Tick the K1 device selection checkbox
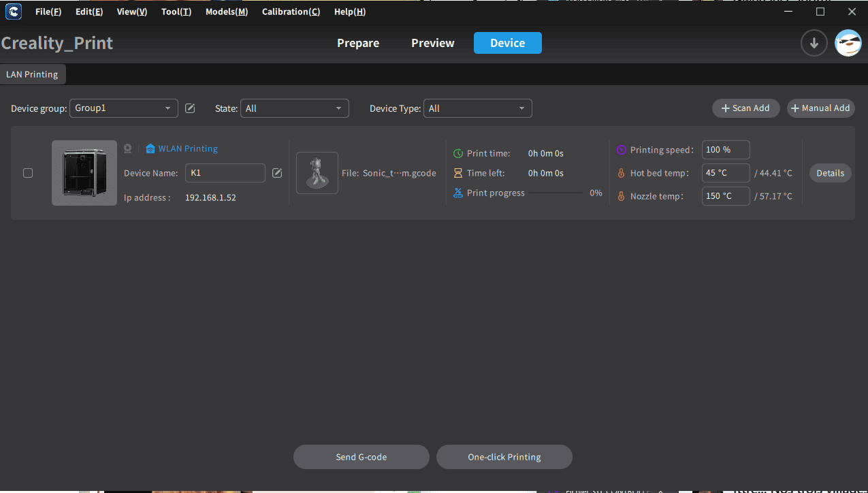The height and width of the screenshot is (493, 868). pos(28,173)
